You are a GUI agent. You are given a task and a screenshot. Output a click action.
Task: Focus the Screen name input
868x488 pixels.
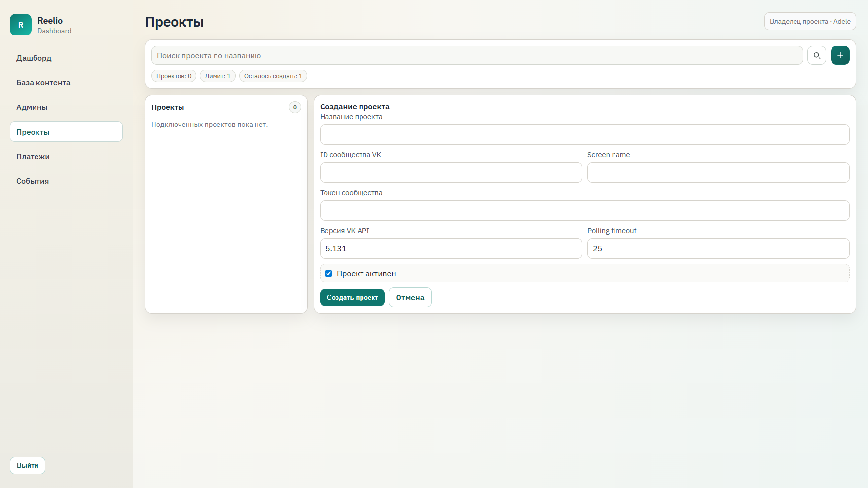(718, 173)
